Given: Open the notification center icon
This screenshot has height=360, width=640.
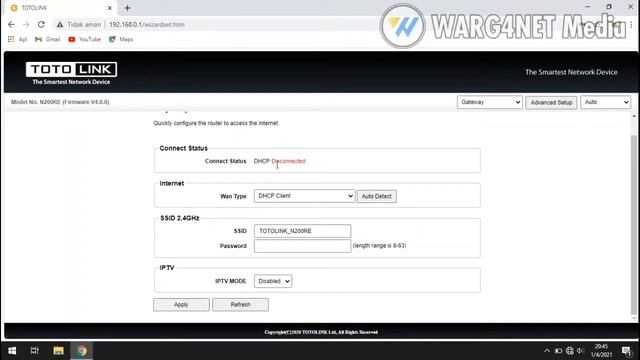Looking at the screenshot, I should (627, 351).
